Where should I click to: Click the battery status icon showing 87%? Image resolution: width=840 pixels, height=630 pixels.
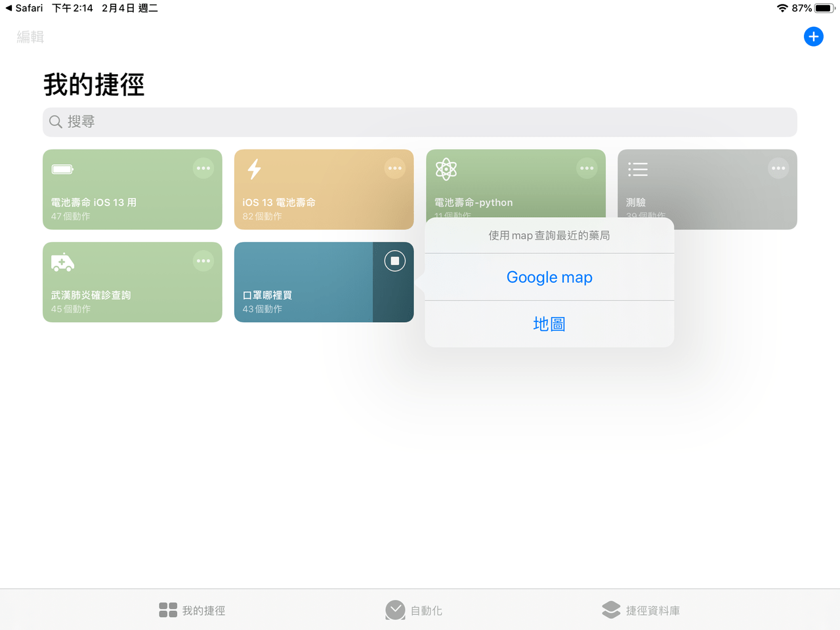click(x=824, y=8)
